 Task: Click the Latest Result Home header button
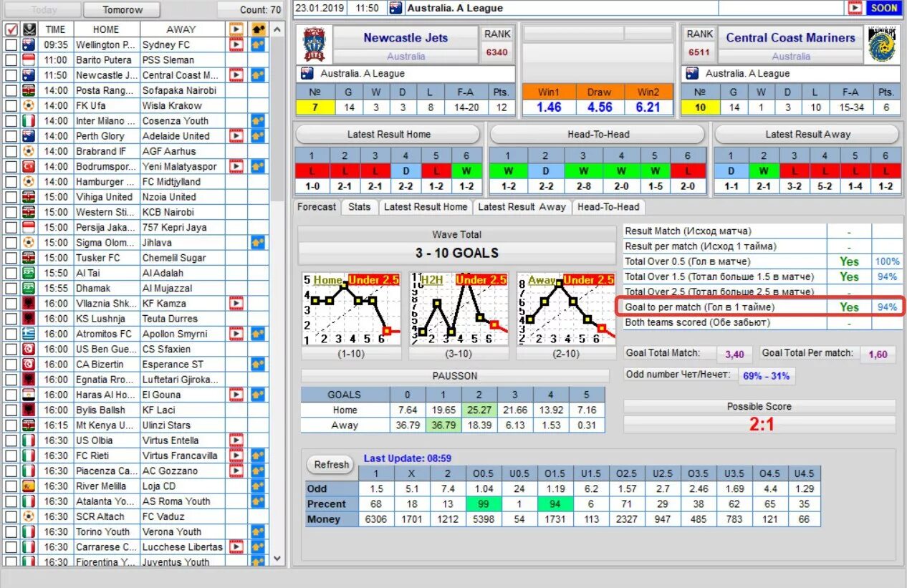click(388, 134)
